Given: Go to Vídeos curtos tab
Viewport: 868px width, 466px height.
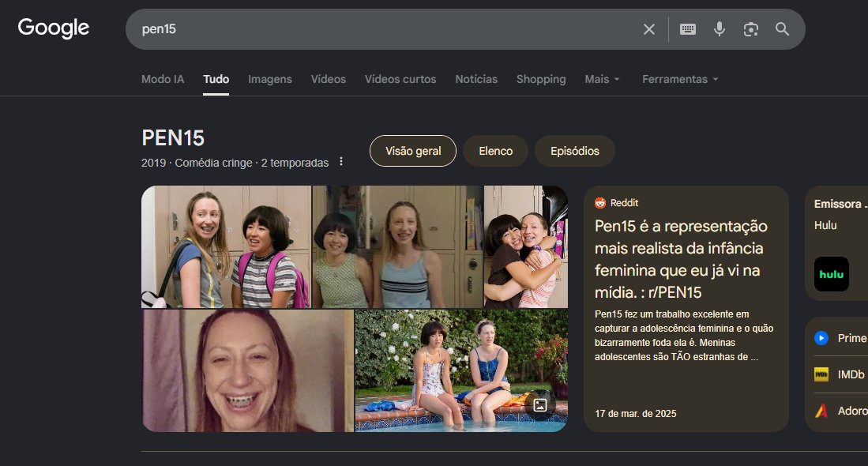Looking at the screenshot, I should coord(400,79).
